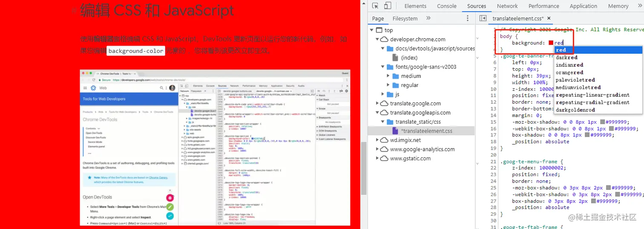
Task: Switch to the Console tab
Action: (447, 6)
